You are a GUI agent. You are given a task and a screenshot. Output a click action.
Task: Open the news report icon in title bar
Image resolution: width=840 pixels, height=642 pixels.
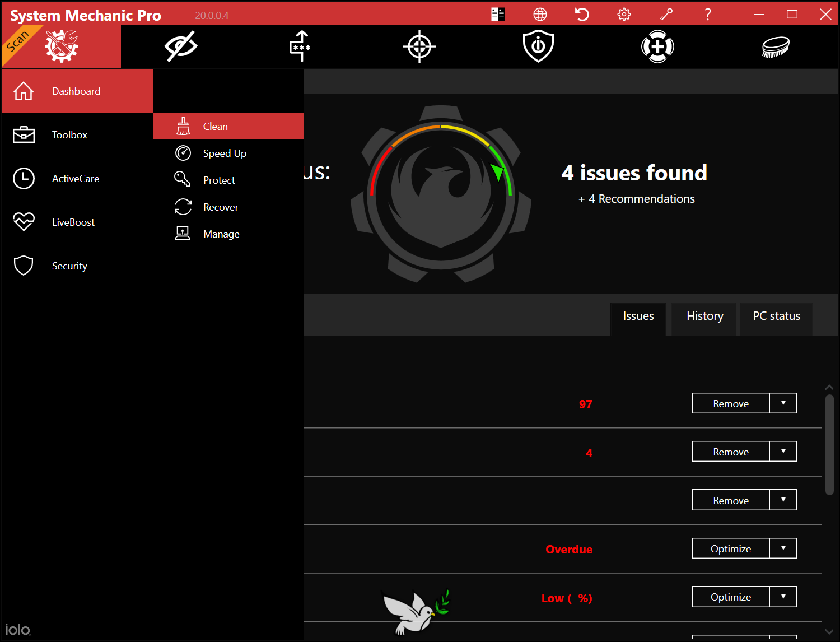point(498,14)
